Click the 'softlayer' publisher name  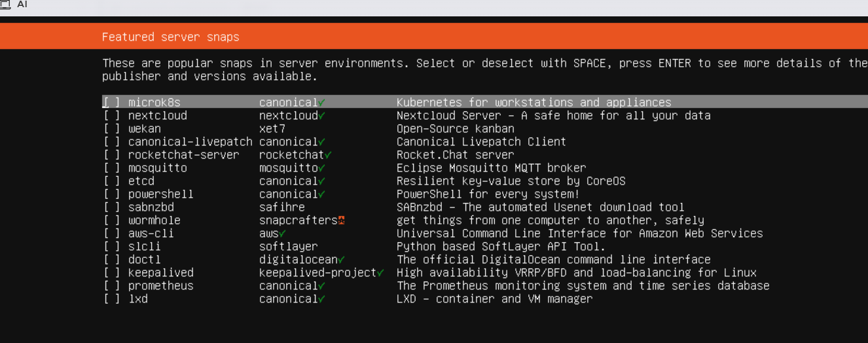[289, 247]
